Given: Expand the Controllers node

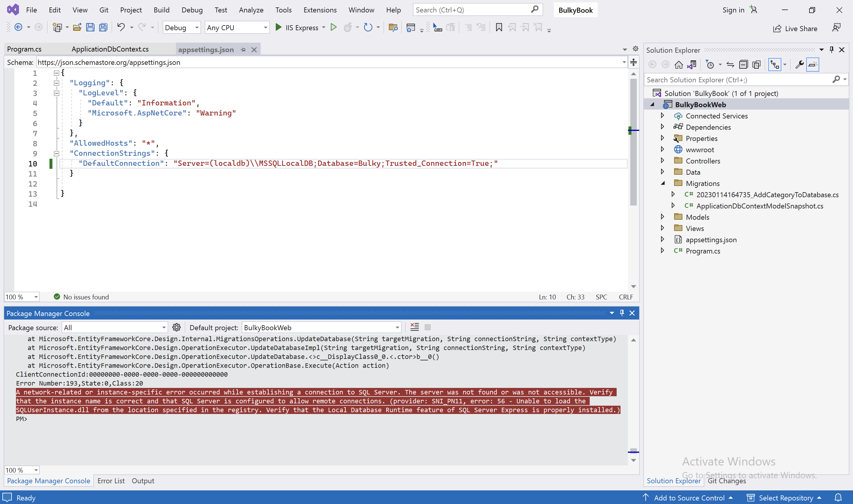Looking at the screenshot, I should click(663, 160).
